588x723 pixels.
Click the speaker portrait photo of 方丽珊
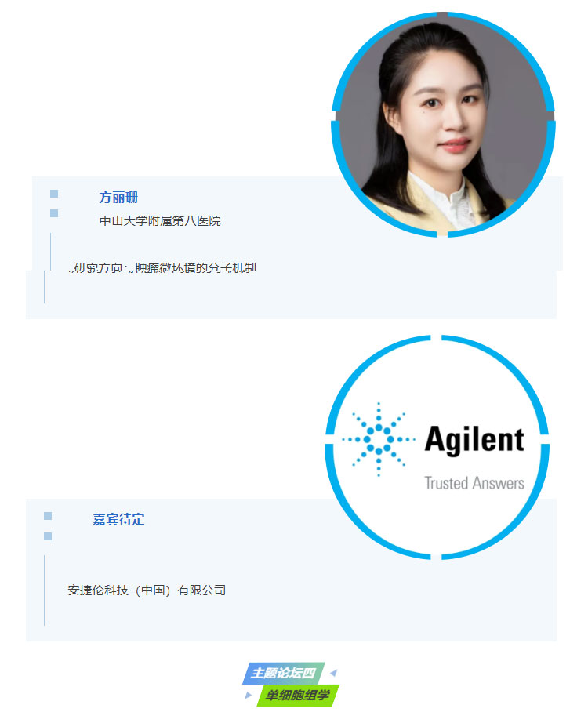(443, 124)
